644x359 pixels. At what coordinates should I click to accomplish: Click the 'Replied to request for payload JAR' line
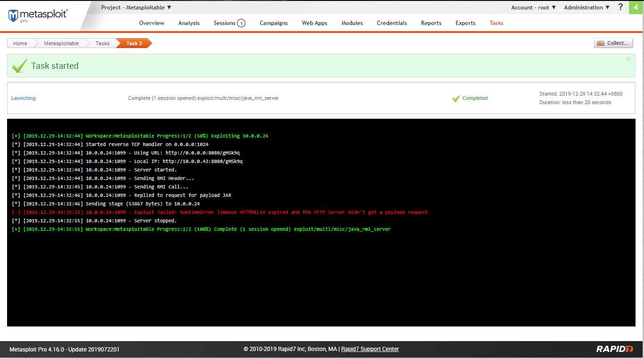coord(121,196)
